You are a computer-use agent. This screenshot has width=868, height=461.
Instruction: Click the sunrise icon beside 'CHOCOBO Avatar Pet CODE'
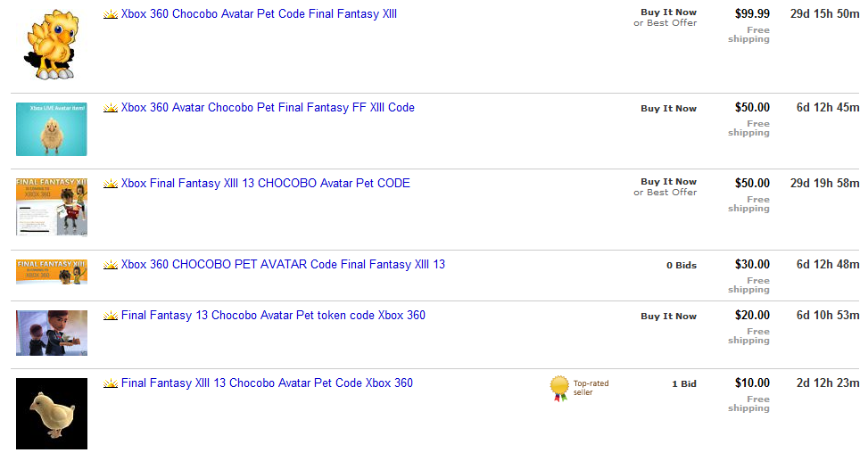111,184
